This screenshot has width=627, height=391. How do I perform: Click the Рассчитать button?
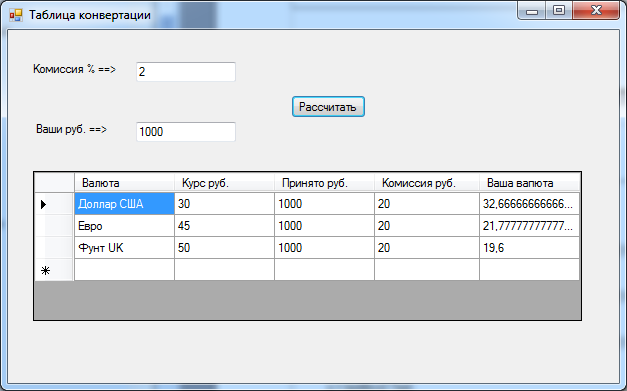328,107
